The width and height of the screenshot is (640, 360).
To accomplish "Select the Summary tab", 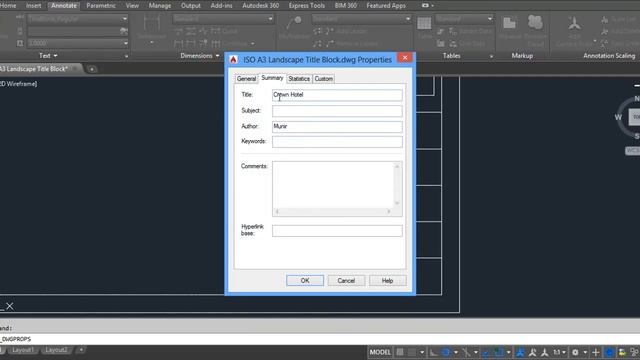I will [272, 78].
